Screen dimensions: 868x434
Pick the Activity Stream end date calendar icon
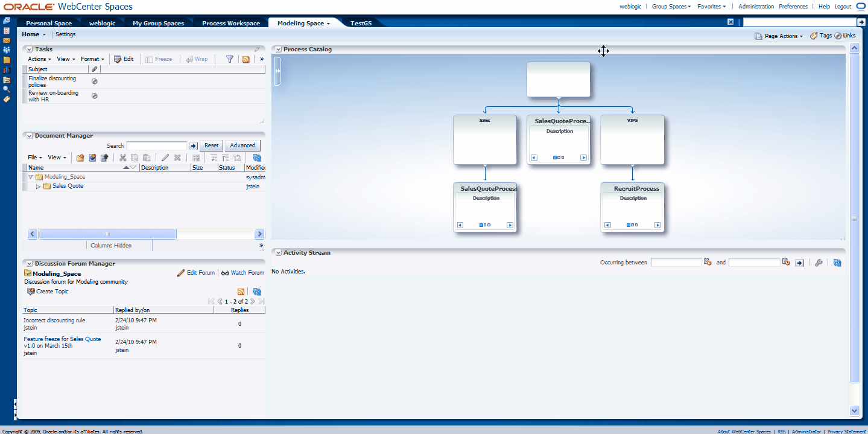[786, 262]
